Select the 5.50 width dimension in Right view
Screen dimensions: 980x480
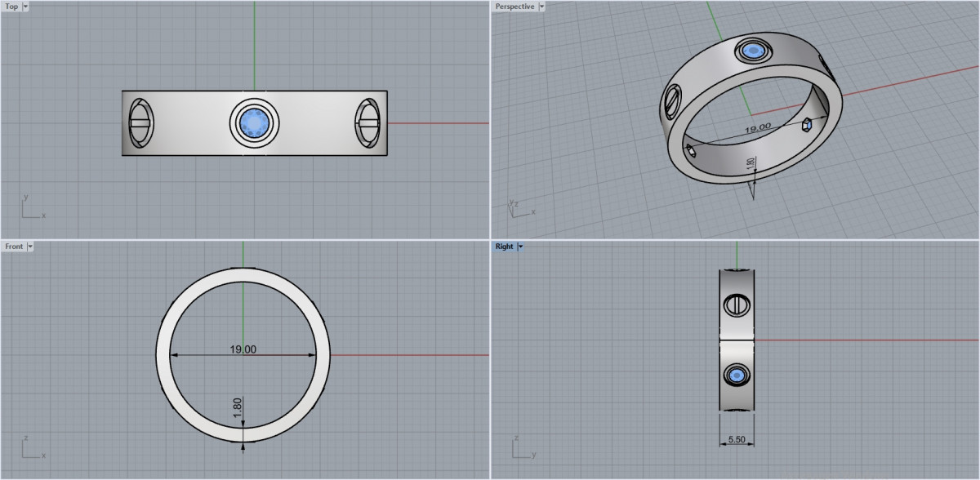736,440
